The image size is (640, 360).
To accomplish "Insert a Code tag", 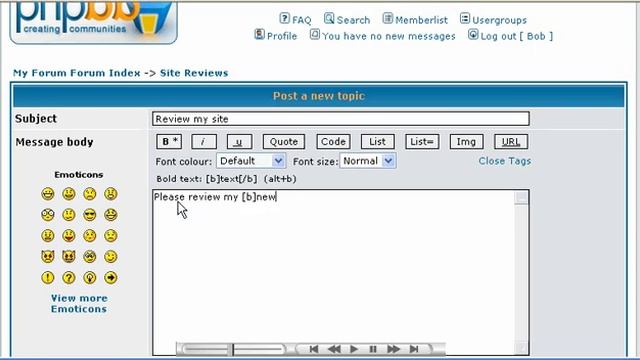I will pyautogui.click(x=333, y=142).
